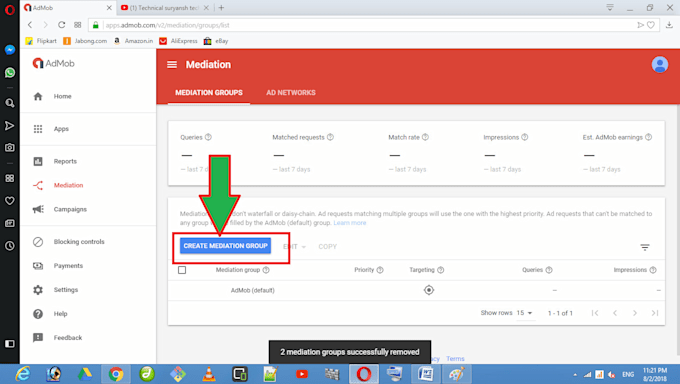Open Opera sidebar snapshot camera icon
The height and width of the screenshot is (384, 680).
(x=10, y=148)
